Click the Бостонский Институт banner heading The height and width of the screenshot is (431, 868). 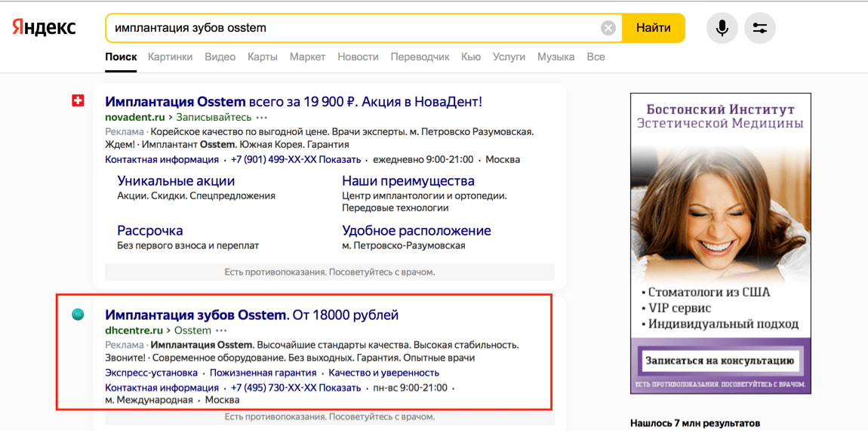[720, 115]
